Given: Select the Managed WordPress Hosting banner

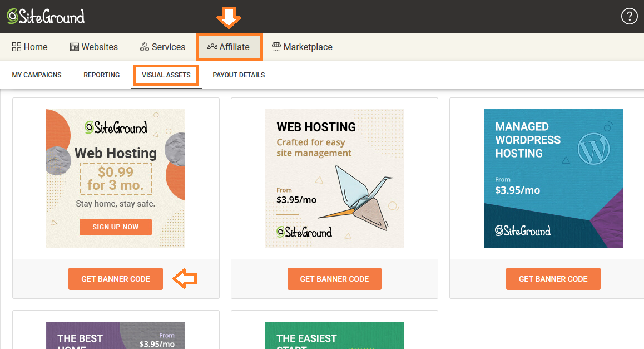Looking at the screenshot, I should point(553,179).
